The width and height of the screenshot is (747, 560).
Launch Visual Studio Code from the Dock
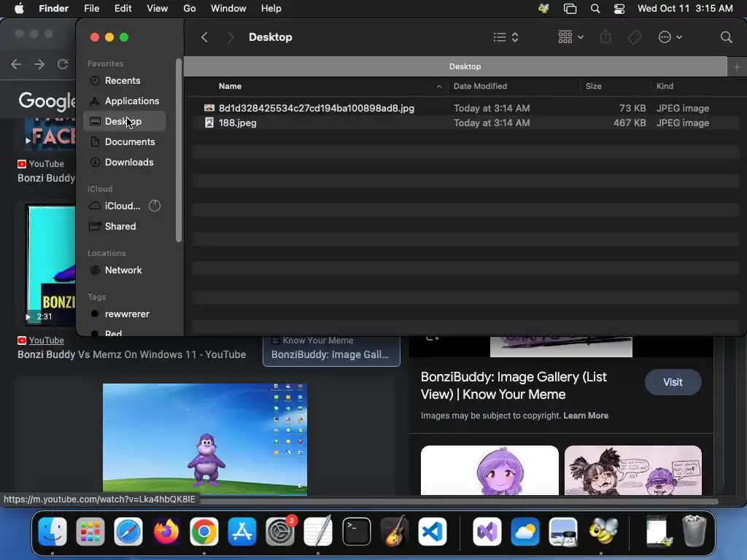pyautogui.click(x=432, y=532)
